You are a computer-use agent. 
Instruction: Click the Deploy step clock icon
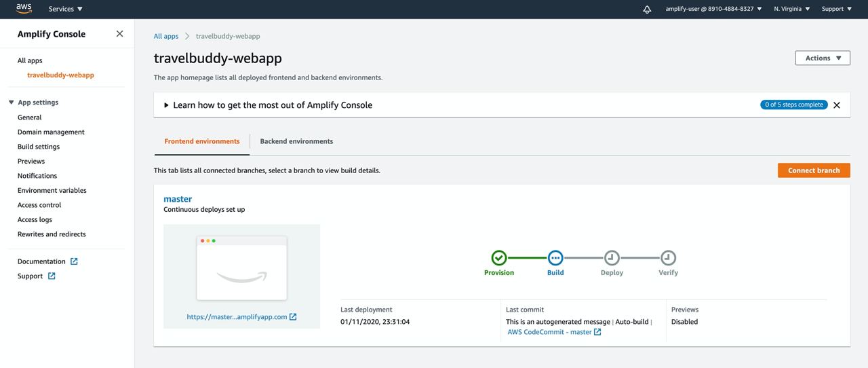[x=612, y=258]
